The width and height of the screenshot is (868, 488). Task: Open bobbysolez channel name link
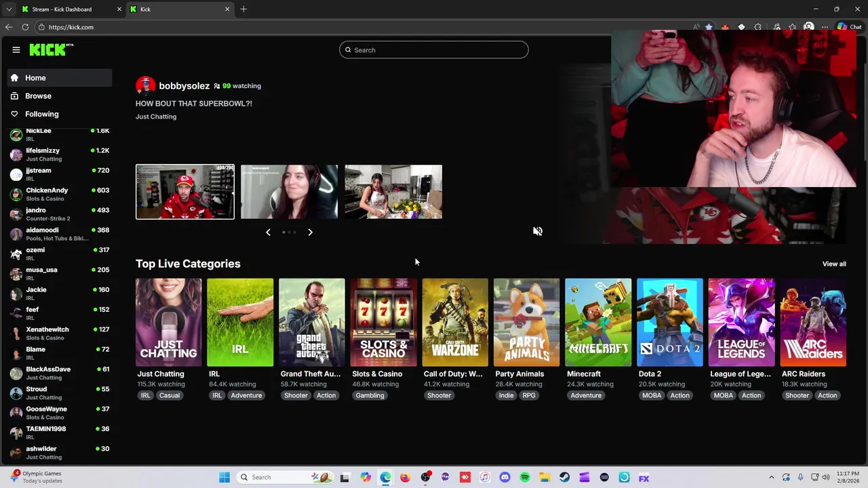184,86
